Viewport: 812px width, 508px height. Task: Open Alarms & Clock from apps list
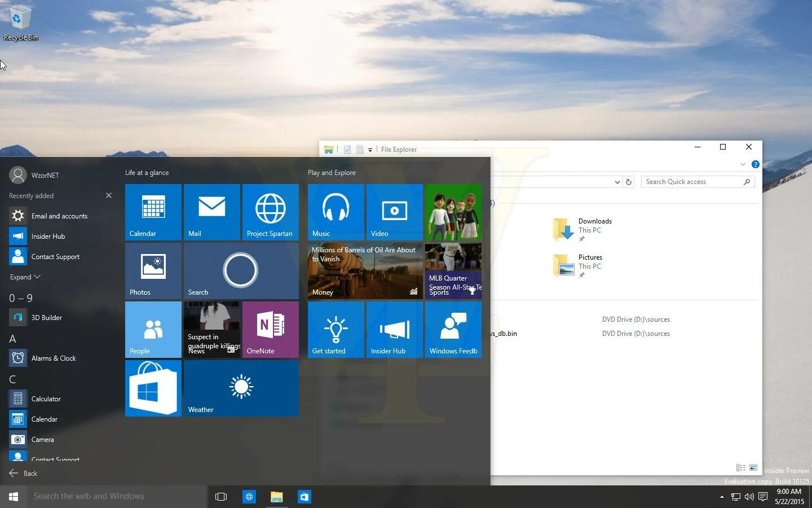click(x=54, y=358)
